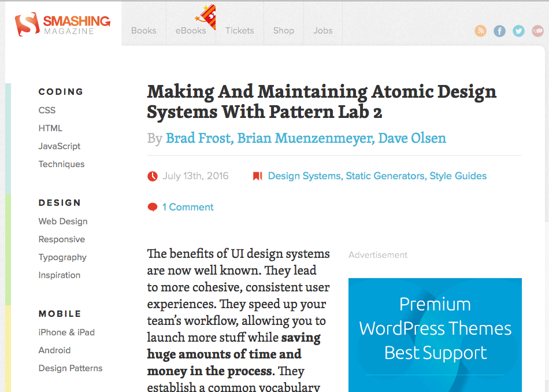Open author Dave Olsen's page
Viewport: 549px width, 392px height.
coord(412,138)
